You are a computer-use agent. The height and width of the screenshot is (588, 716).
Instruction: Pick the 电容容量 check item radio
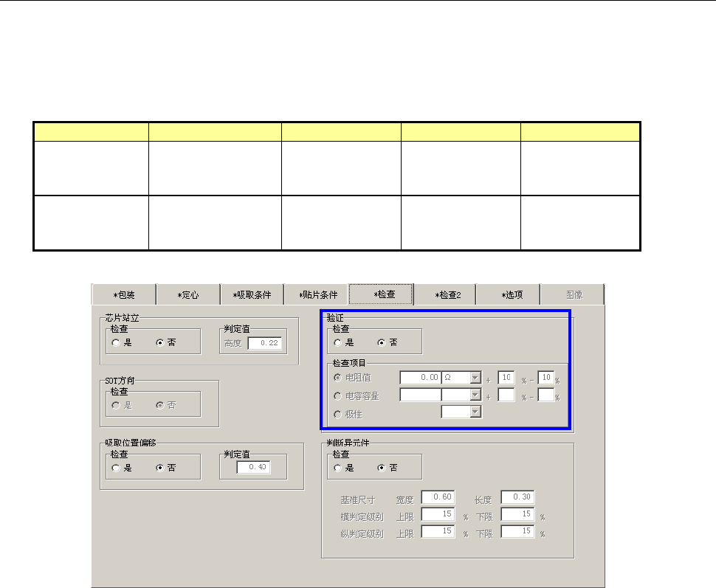(x=338, y=395)
